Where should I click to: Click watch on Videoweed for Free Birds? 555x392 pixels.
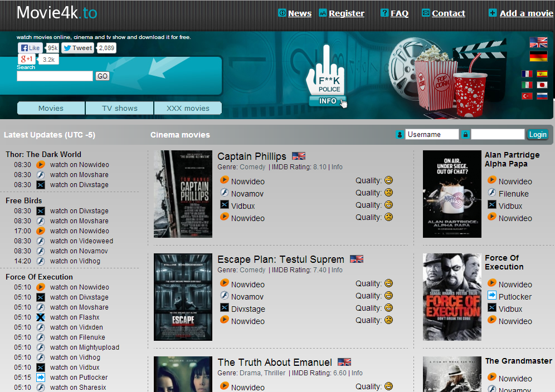tap(81, 241)
